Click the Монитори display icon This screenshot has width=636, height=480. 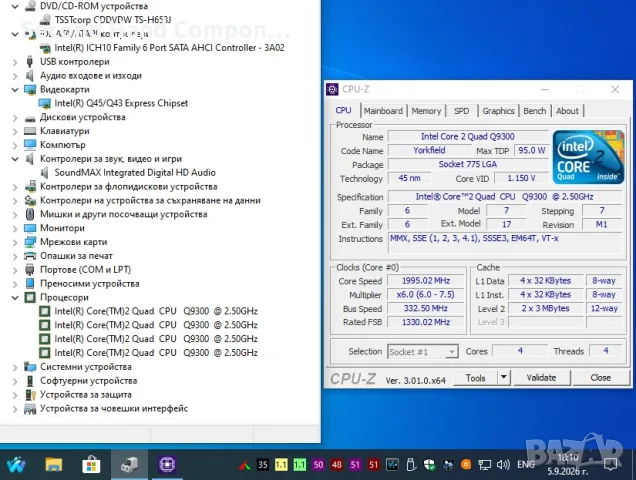(30, 228)
